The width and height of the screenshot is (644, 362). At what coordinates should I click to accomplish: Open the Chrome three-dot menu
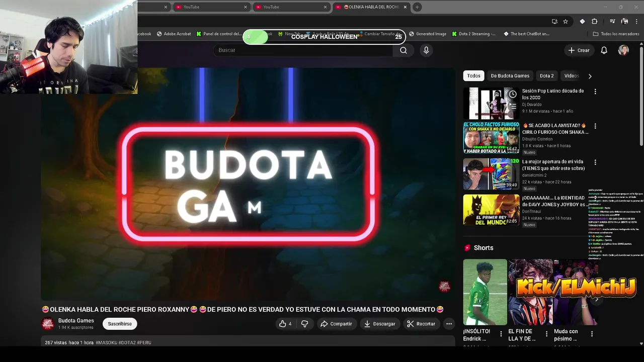tap(636, 22)
